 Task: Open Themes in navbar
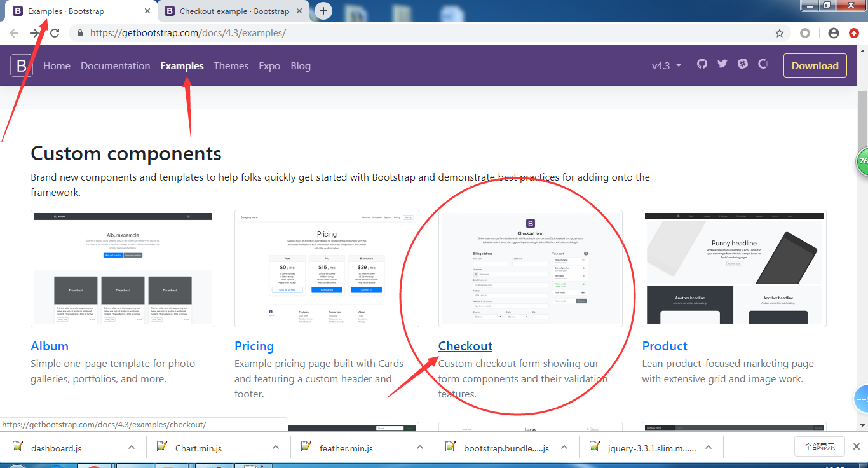tap(231, 65)
